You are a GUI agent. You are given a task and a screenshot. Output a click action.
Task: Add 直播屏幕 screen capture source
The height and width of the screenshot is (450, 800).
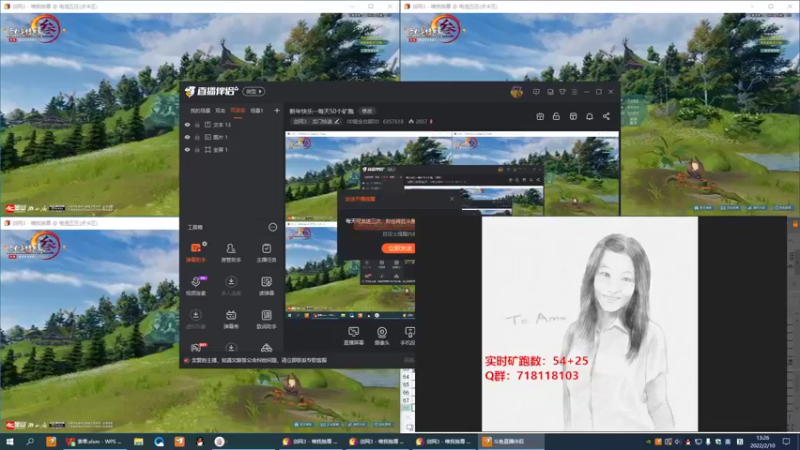354,336
